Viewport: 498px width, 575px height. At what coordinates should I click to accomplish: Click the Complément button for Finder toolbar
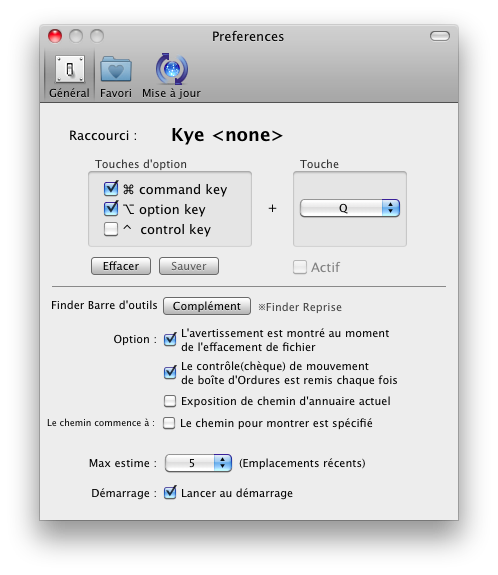207,306
